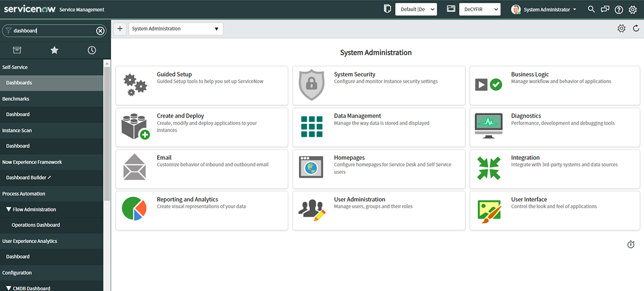This screenshot has height=291, width=644.
Task: Open the Default update set dropdown
Action: [x=416, y=9]
